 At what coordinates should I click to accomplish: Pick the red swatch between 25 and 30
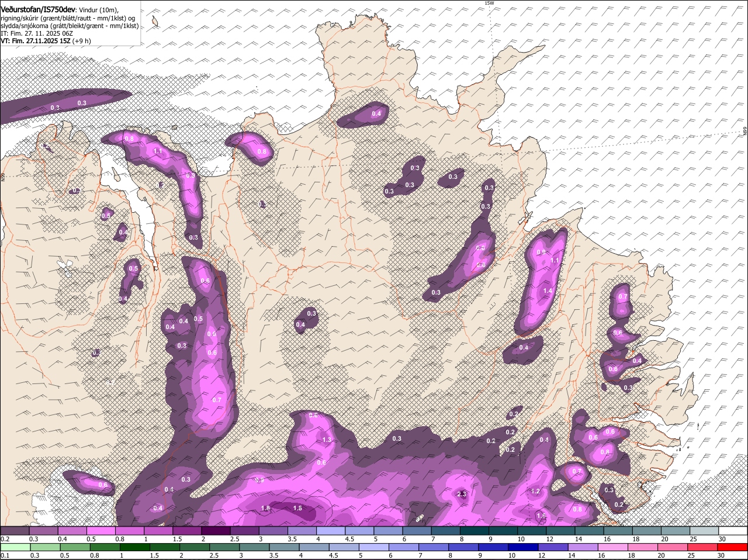(x=704, y=547)
